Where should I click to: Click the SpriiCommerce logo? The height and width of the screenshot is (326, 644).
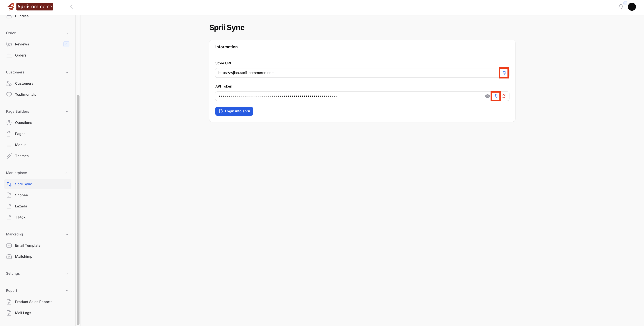pos(30,7)
